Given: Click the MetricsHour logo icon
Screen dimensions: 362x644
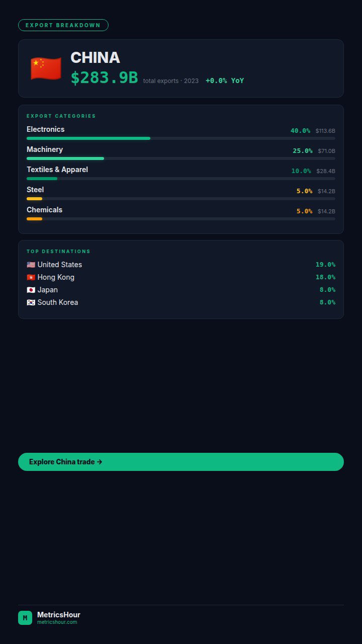Looking at the screenshot, I should pos(25,618).
